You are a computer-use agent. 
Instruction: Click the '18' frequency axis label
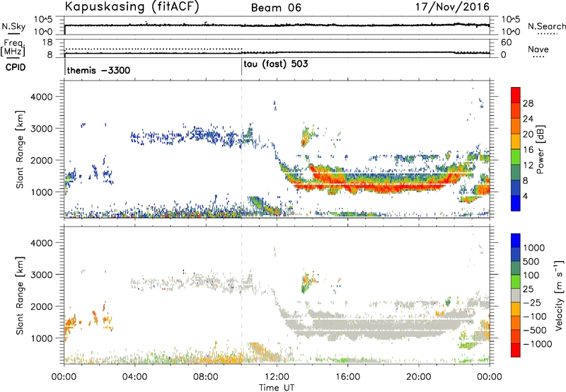point(47,42)
